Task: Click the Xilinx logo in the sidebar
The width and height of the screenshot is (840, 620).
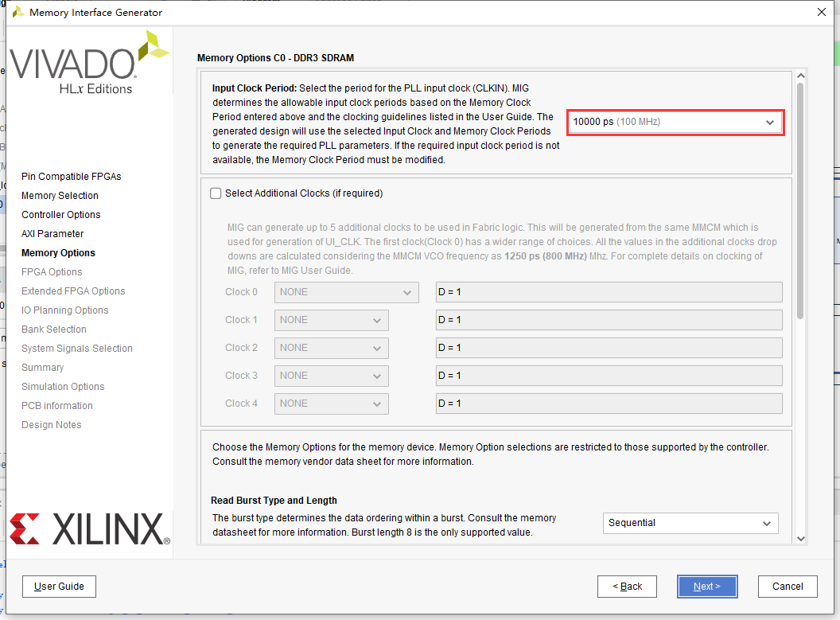Action: (x=87, y=528)
